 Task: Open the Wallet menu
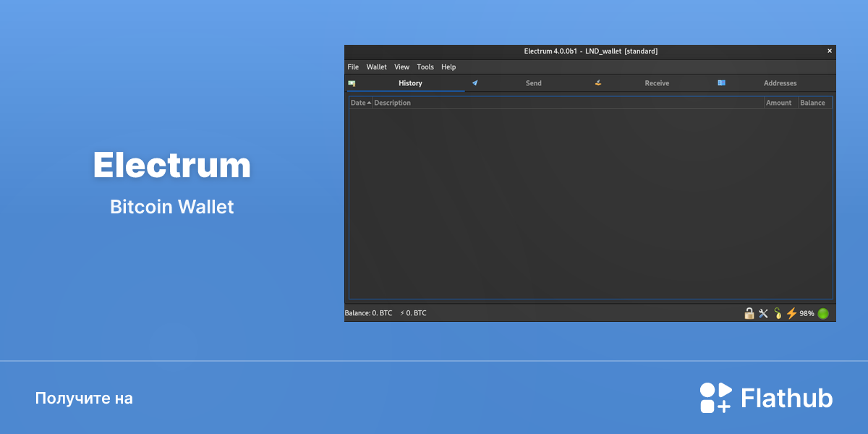[x=376, y=67]
